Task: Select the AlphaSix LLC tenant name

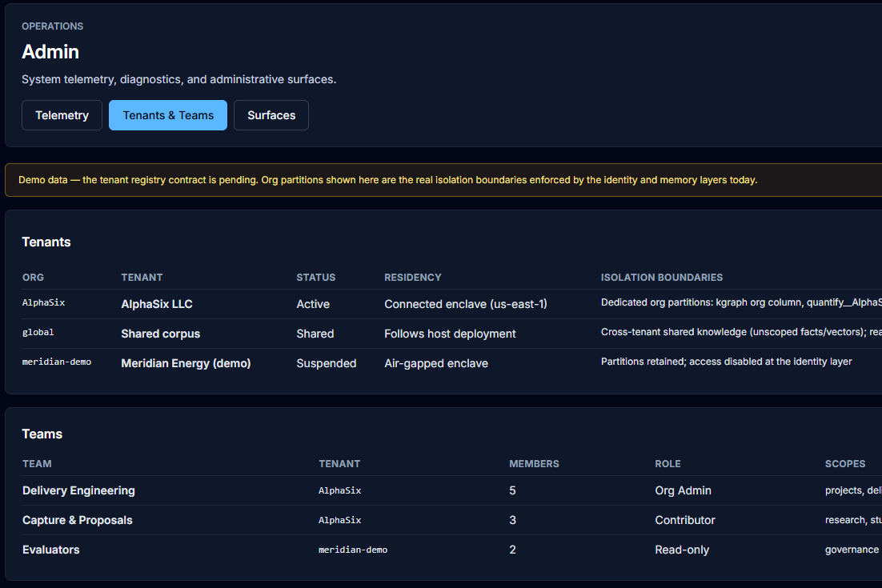Action: point(157,304)
